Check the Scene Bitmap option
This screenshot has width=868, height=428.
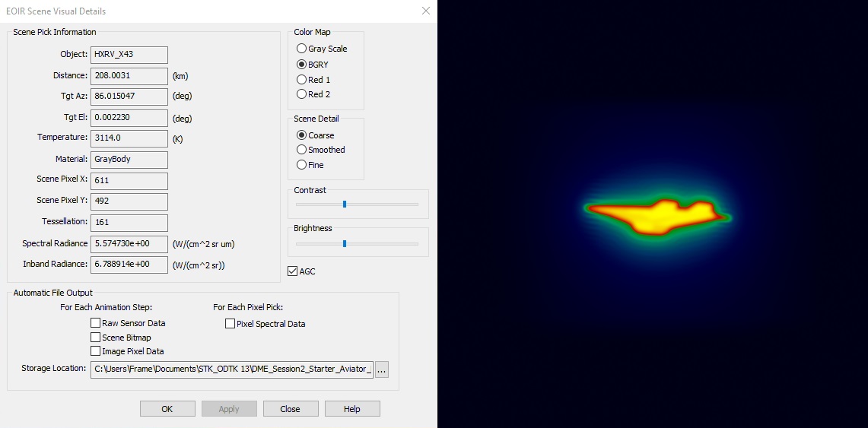click(x=96, y=338)
